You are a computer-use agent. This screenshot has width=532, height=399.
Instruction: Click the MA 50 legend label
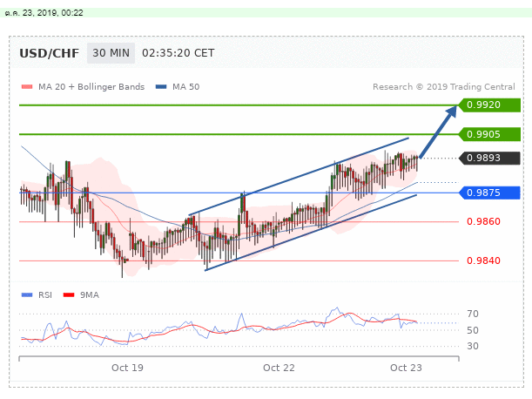coord(186,86)
